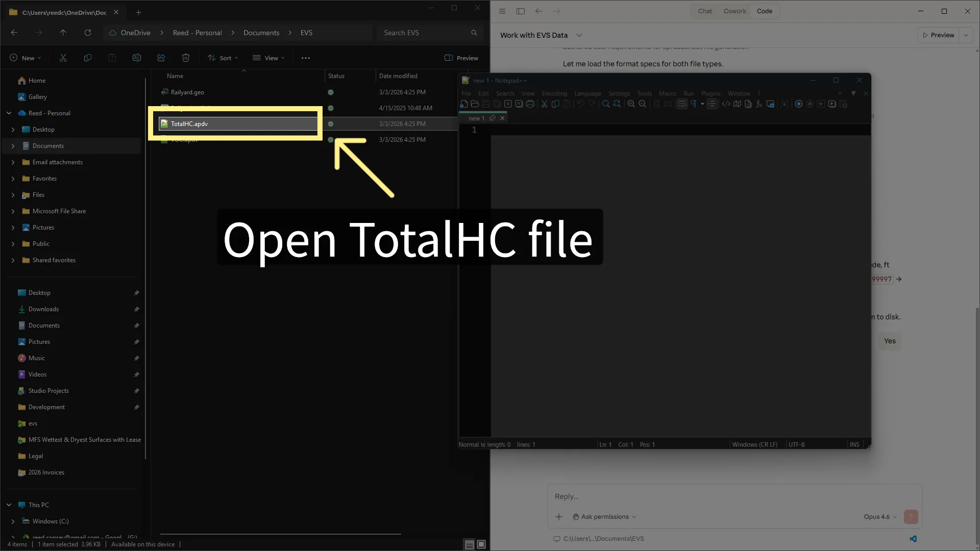Click the Yes button in Claude chat

click(890, 341)
